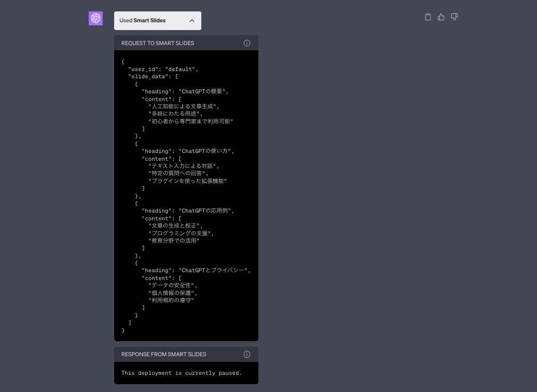Click the heading line "ChatGPTの概要"
The image size is (537, 392).
[x=185, y=91]
